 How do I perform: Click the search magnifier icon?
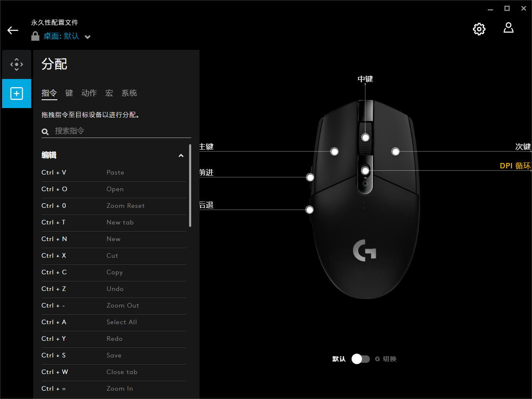point(45,132)
